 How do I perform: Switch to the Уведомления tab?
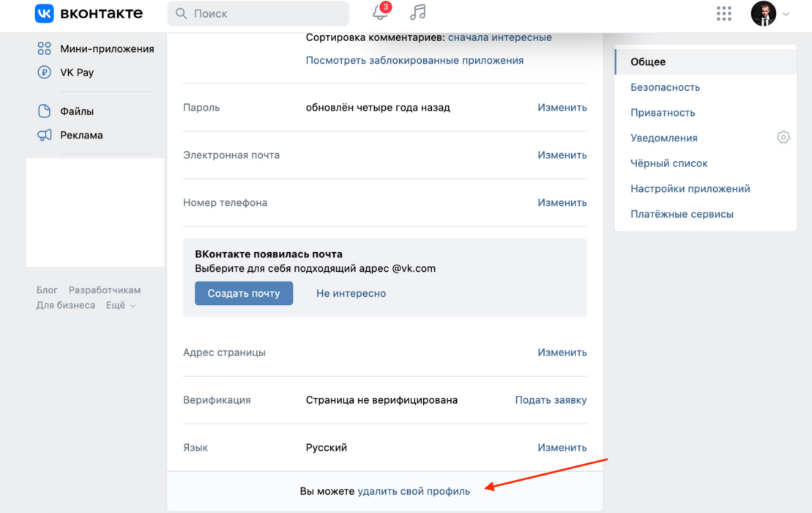(664, 138)
